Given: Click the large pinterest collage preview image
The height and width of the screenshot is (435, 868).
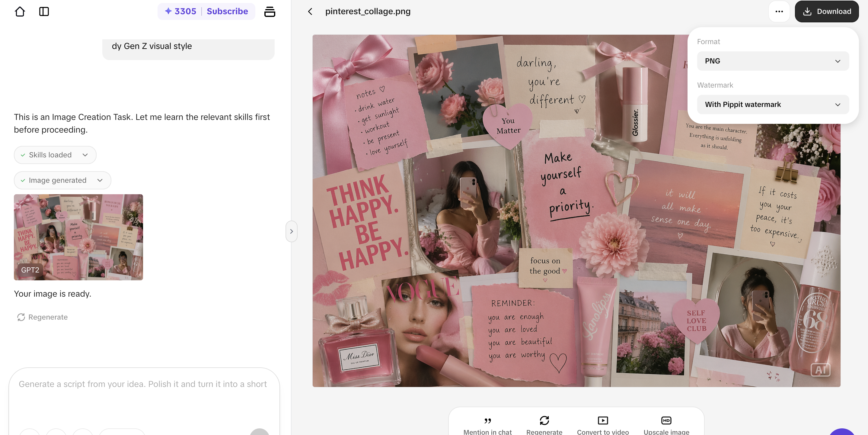Looking at the screenshot, I should click(576, 211).
